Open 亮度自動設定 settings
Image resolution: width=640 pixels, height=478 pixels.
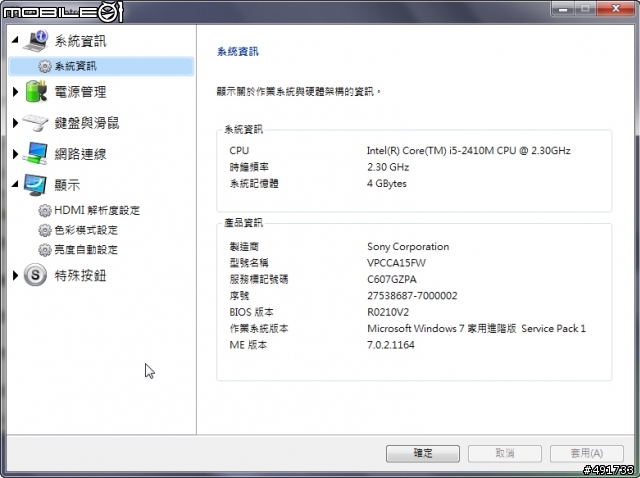[x=86, y=249]
